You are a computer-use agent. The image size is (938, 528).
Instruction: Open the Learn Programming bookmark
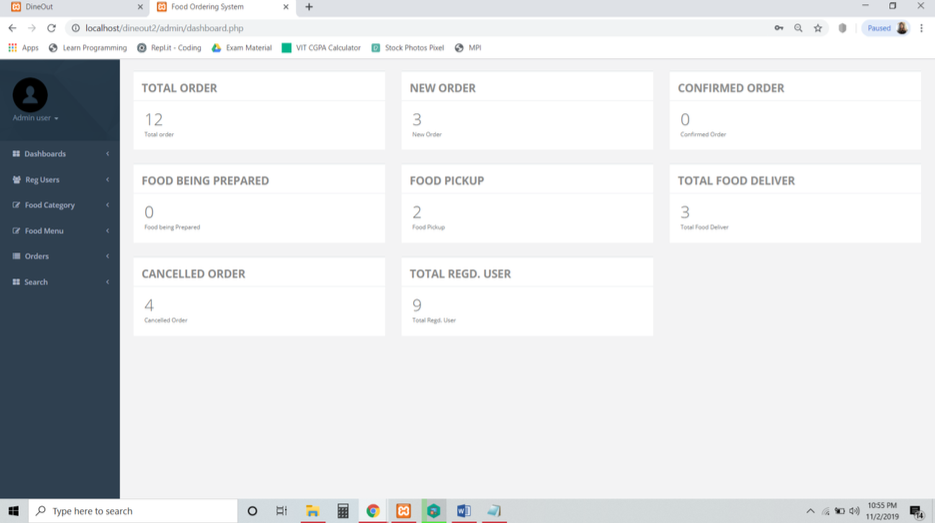[x=88, y=48]
